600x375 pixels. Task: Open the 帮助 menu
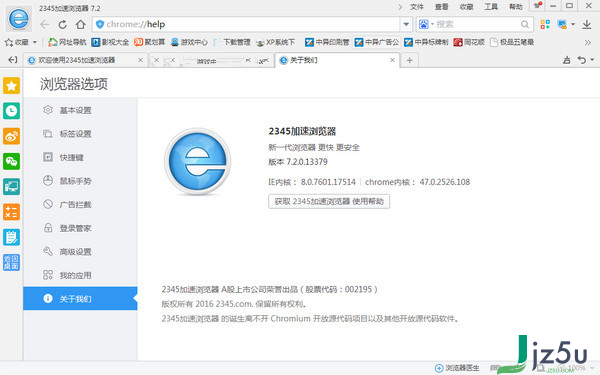[515, 7]
